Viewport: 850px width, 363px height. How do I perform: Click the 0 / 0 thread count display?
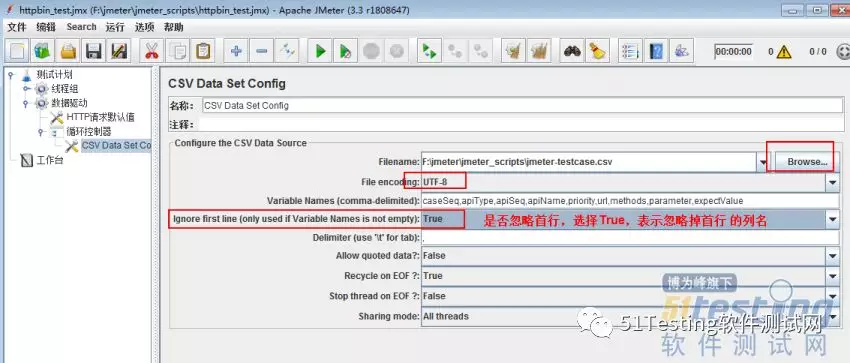tap(817, 52)
